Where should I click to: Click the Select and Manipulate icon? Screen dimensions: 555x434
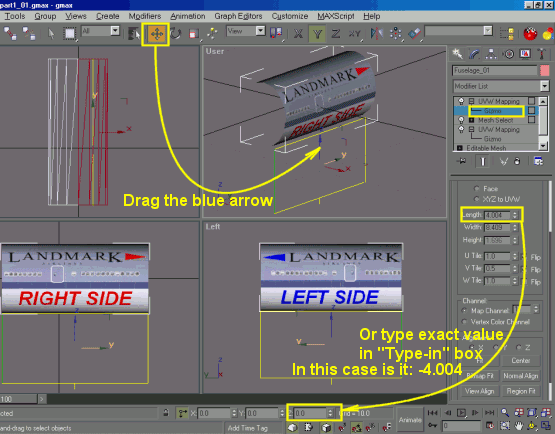[x=212, y=34]
